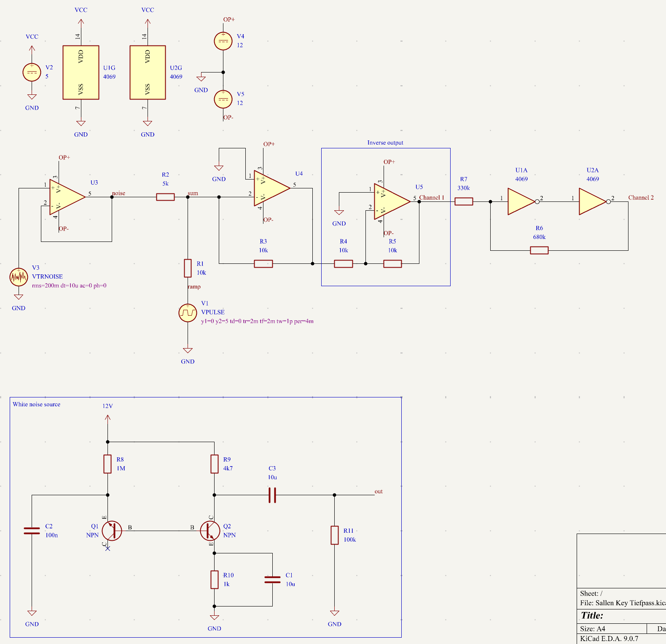Select resistor R8 1M symbol

pyautogui.click(x=107, y=464)
